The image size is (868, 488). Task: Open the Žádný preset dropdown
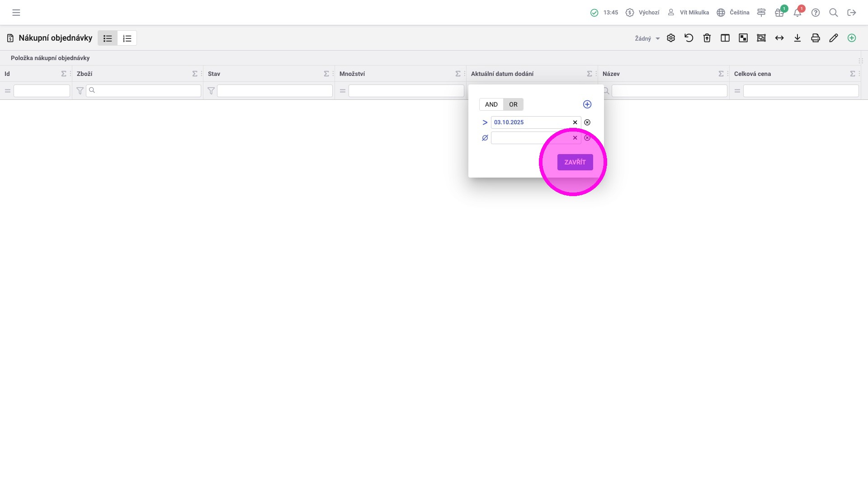[647, 38]
